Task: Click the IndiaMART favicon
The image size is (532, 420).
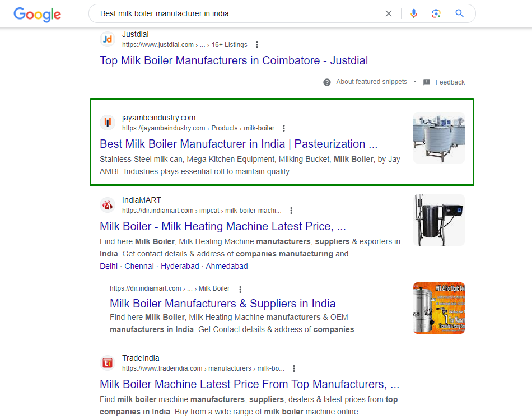Action: coord(108,205)
